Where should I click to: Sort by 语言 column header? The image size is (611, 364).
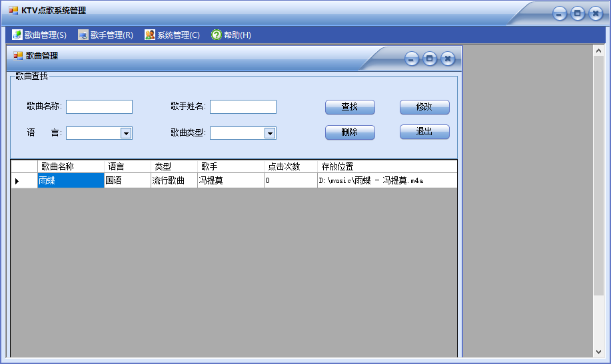[127, 166]
